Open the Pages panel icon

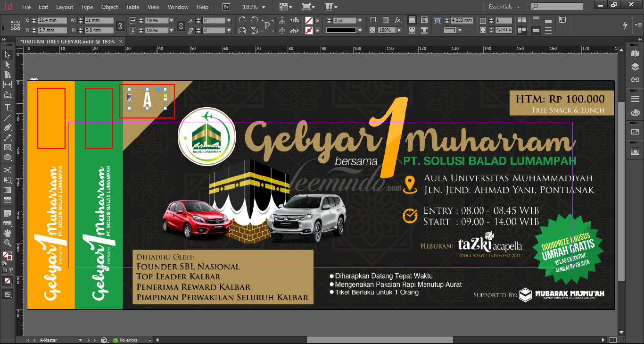(x=635, y=55)
